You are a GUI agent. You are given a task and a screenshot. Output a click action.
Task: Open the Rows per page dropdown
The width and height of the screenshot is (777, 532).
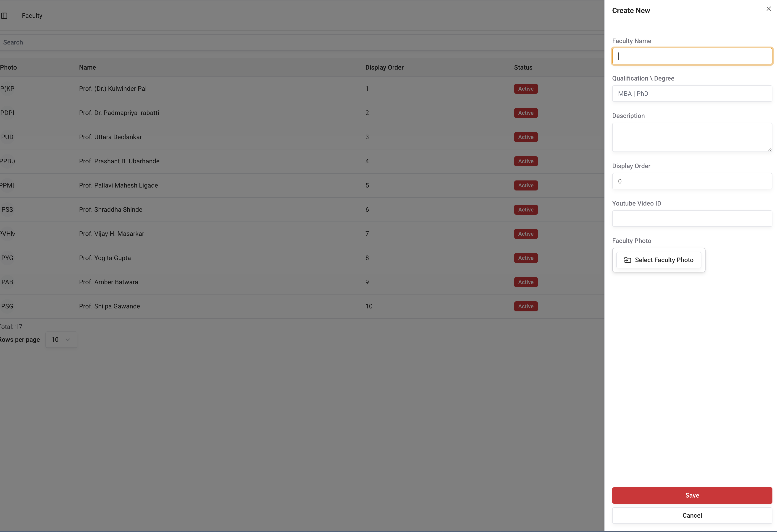point(61,339)
